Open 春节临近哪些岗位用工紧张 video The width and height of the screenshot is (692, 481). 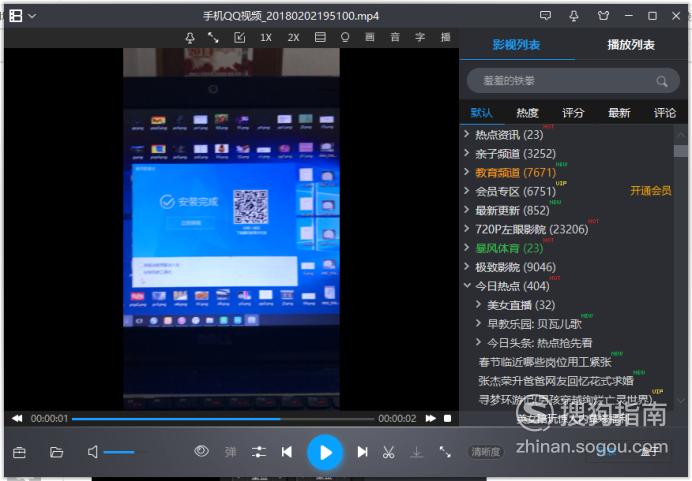pyautogui.click(x=545, y=362)
